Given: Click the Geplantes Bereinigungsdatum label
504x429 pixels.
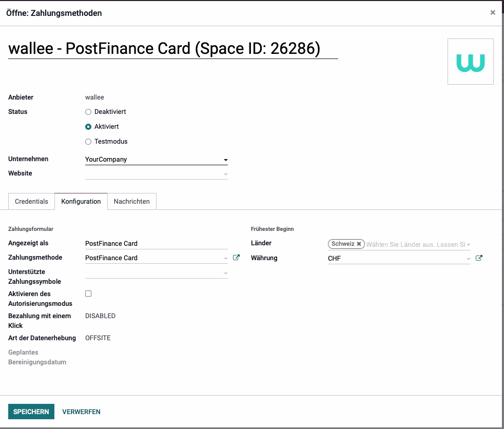Looking at the screenshot, I should pos(37,357).
